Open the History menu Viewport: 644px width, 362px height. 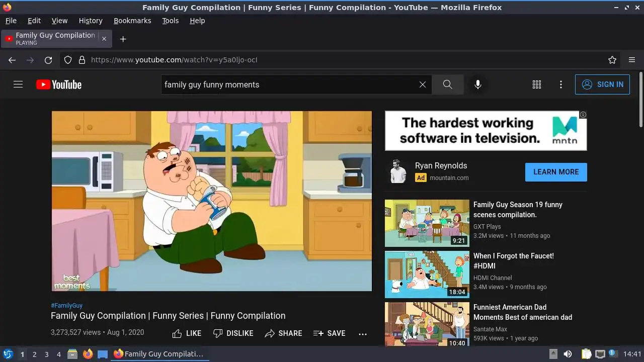pos(91,21)
